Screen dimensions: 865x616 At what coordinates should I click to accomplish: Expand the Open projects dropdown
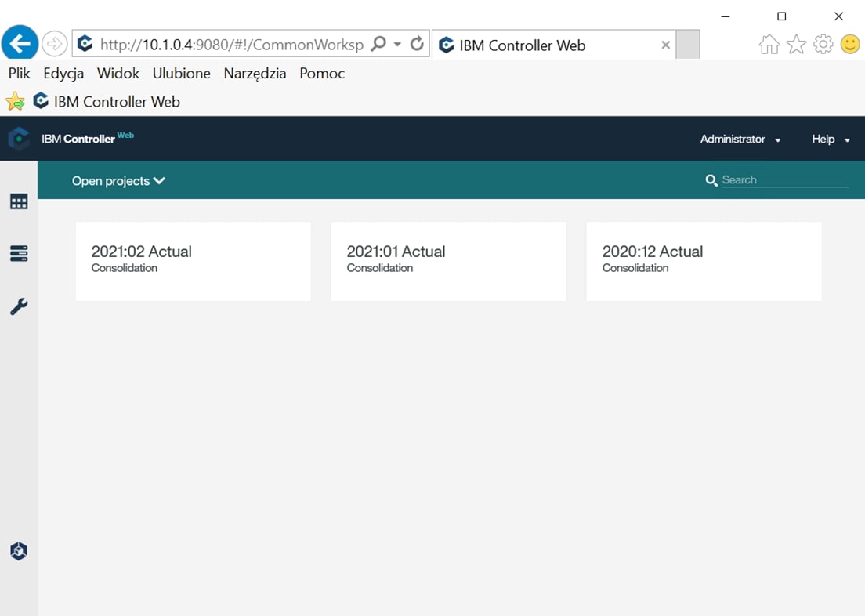(x=118, y=181)
